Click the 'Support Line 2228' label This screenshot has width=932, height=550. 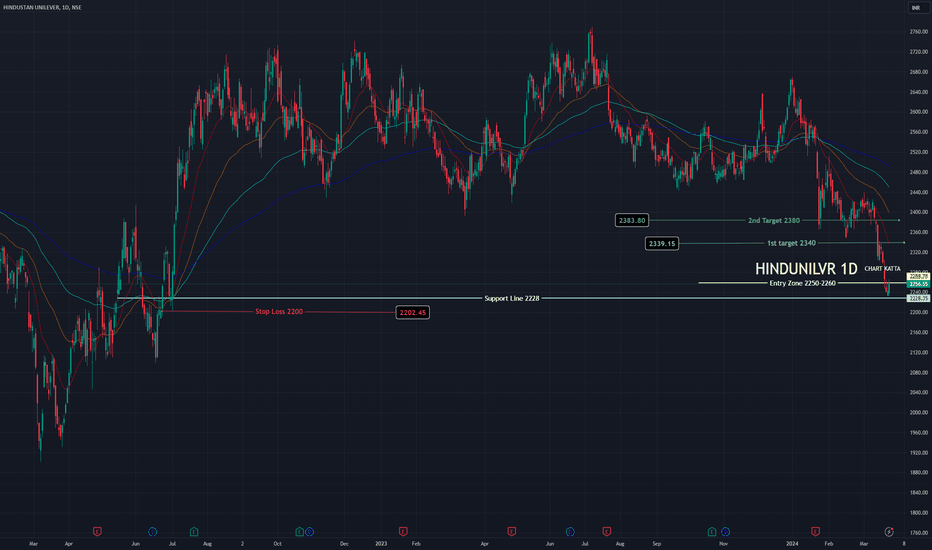coord(512,298)
